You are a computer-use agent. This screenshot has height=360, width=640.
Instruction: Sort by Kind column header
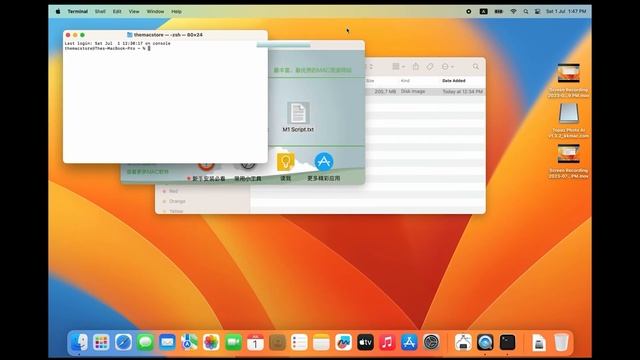(x=405, y=81)
